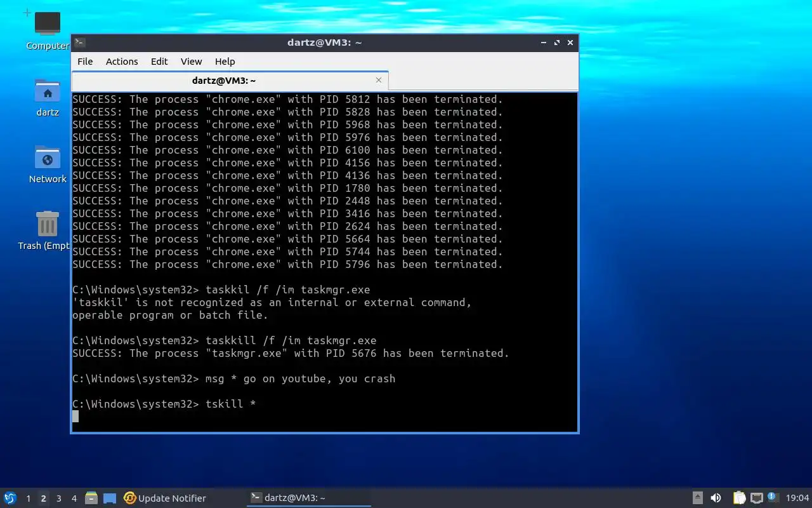The width and height of the screenshot is (812, 508).
Task: Minimize the terminal window
Action: point(544,43)
